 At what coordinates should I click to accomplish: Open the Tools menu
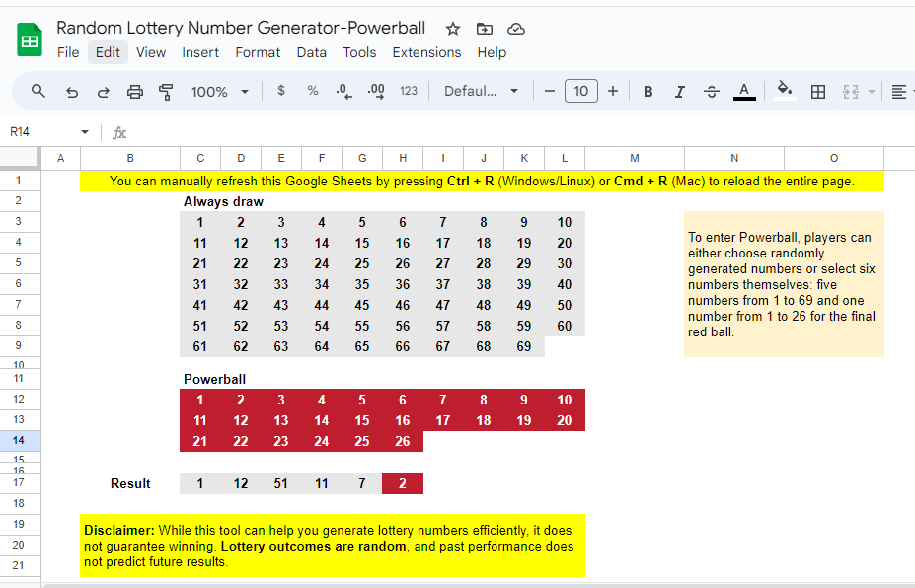coord(359,52)
